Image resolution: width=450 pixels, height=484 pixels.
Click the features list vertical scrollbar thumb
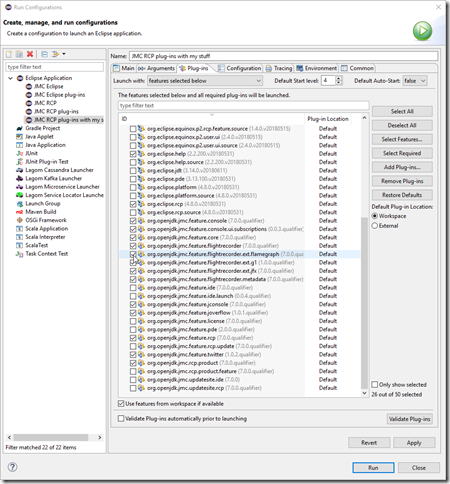pos(364,303)
